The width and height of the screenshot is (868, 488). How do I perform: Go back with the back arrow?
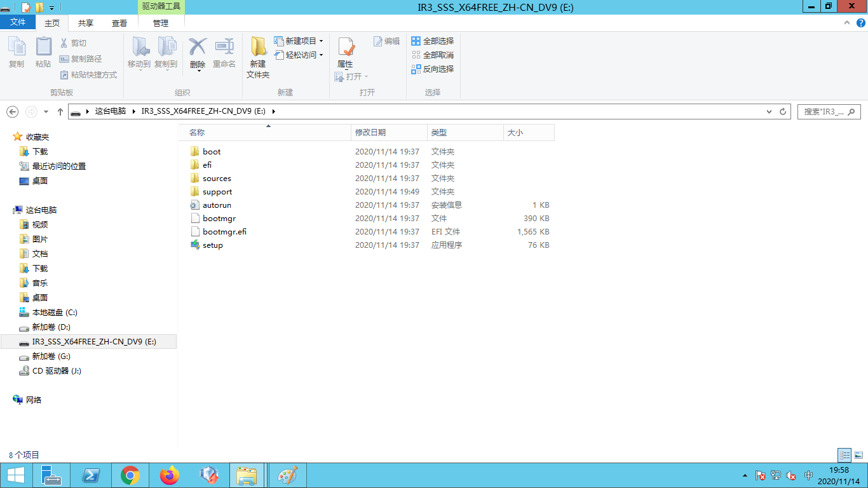pyautogui.click(x=12, y=111)
